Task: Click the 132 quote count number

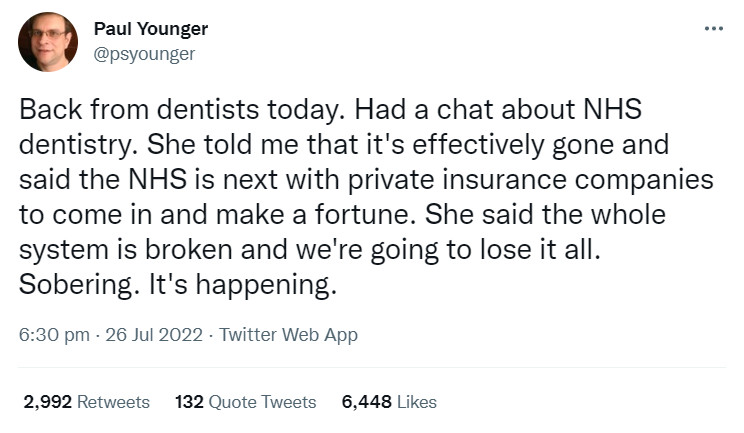Action: pos(189,402)
